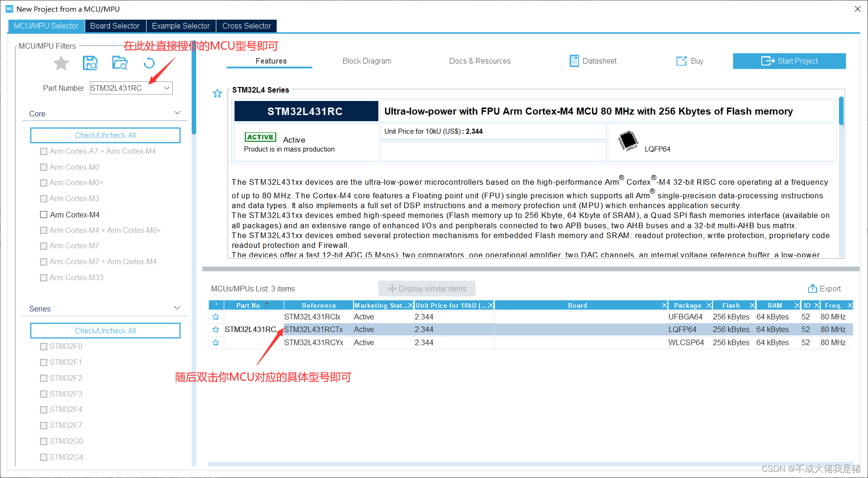
Task: Remove the Board column
Action: (x=664, y=305)
